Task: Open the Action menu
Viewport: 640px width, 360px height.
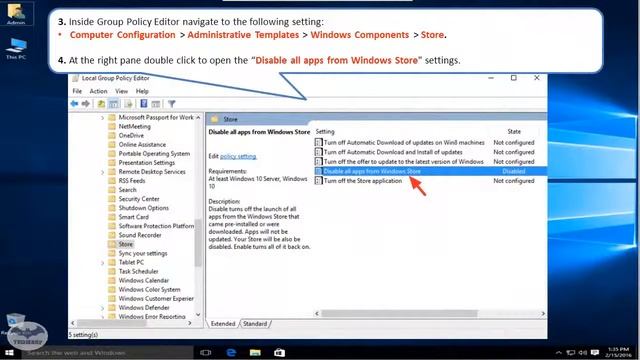Action: pos(98,91)
